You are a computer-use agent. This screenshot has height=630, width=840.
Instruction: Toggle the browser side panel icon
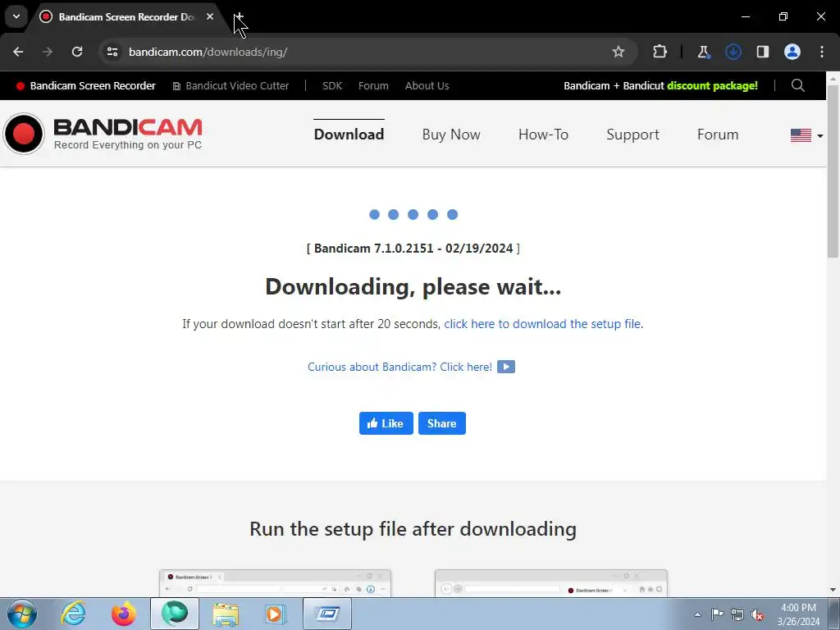[762, 52]
